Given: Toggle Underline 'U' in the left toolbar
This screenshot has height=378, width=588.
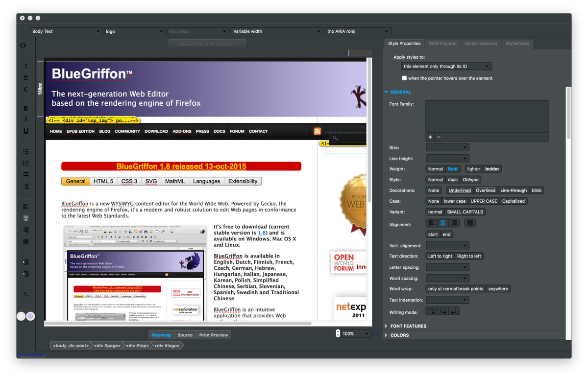Looking at the screenshot, I should pos(26,131).
